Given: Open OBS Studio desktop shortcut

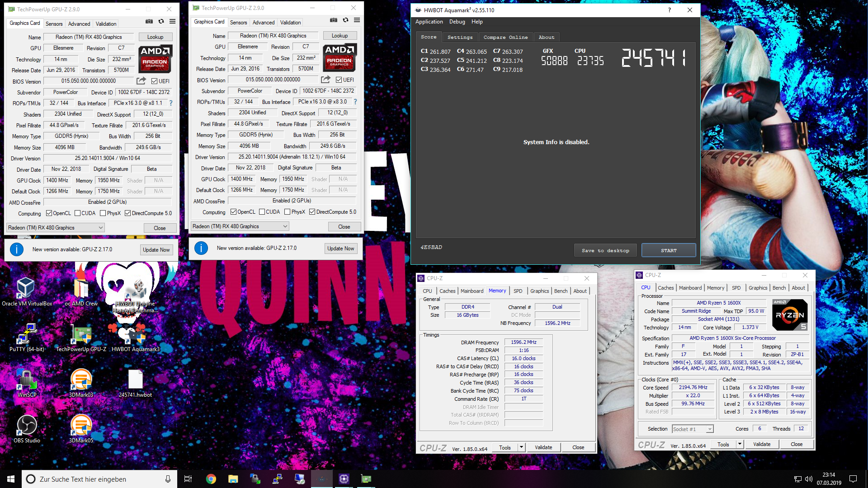Looking at the screenshot, I should (27, 428).
